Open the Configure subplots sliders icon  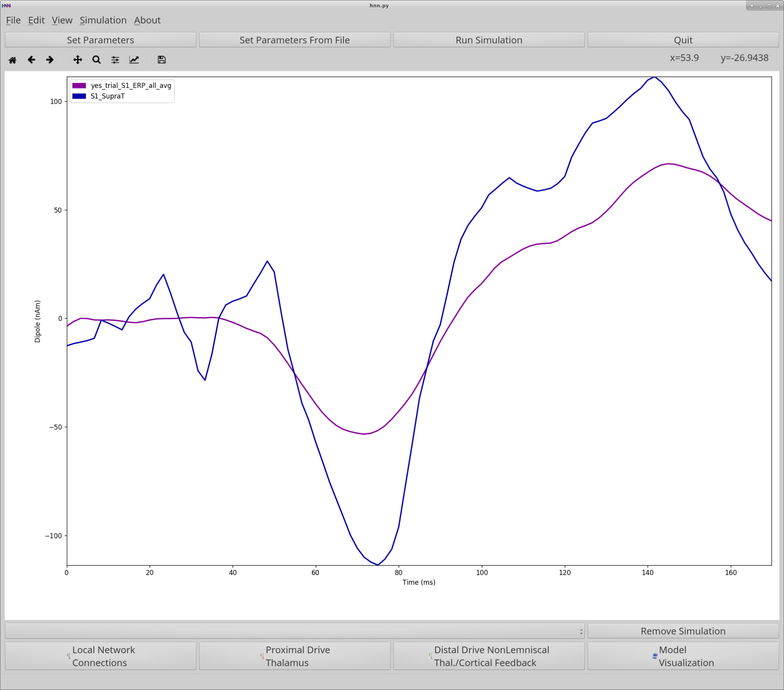click(x=115, y=60)
